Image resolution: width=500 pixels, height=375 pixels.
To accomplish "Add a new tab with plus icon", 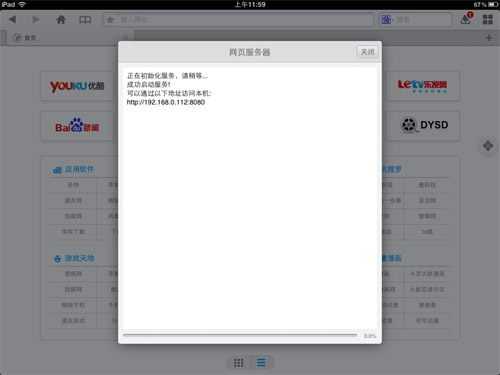I will (x=489, y=38).
